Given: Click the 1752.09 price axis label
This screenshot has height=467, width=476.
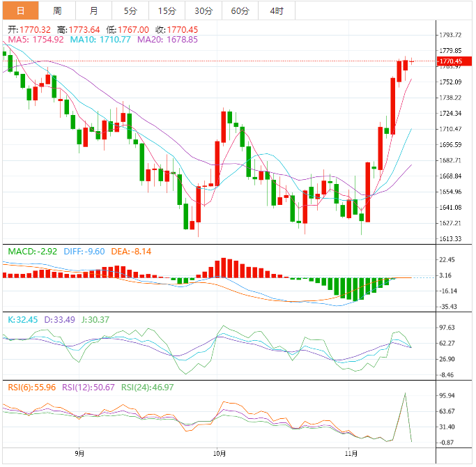Looking at the screenshot, I should click(450, 82).
